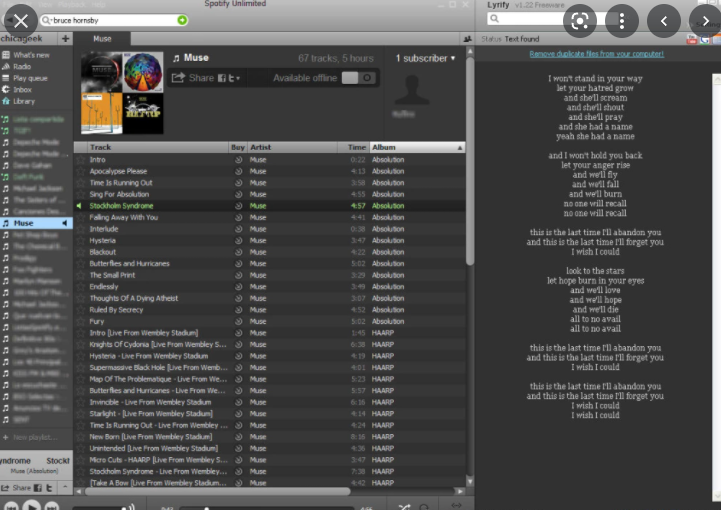Click Share button in playlist header
Viewport: 721px width, 510px height.
point(193,78)
